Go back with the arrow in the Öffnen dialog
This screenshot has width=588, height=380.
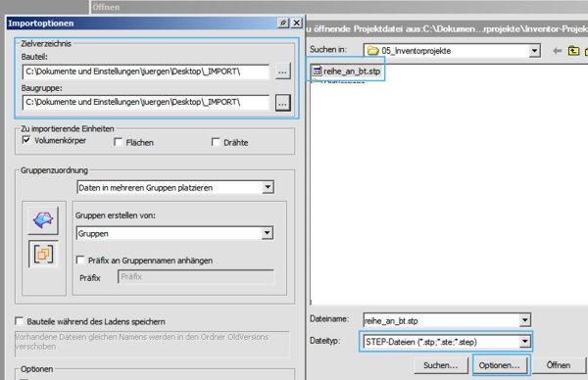[558, 51]
